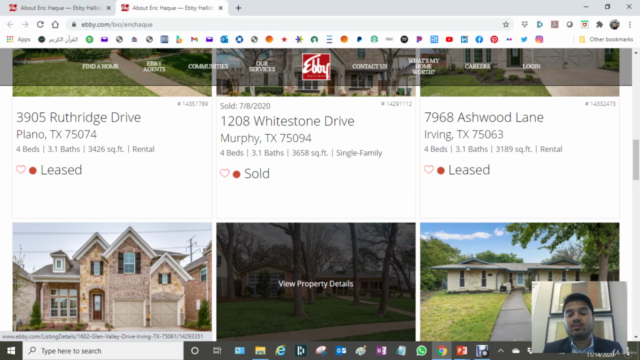Open the Chrome three-dot menu

[630, 24]
